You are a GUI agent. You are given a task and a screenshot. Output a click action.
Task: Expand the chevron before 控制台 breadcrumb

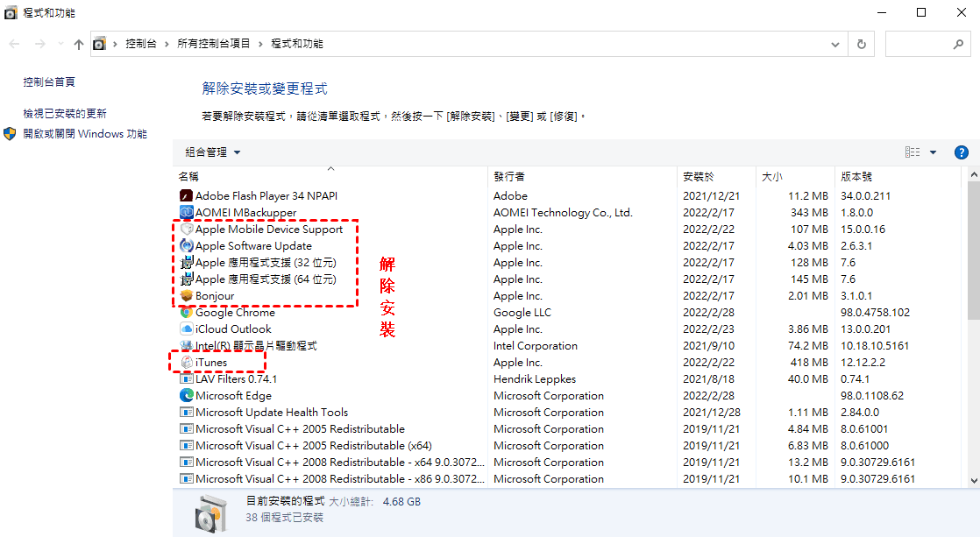click(x=115, y=45)
